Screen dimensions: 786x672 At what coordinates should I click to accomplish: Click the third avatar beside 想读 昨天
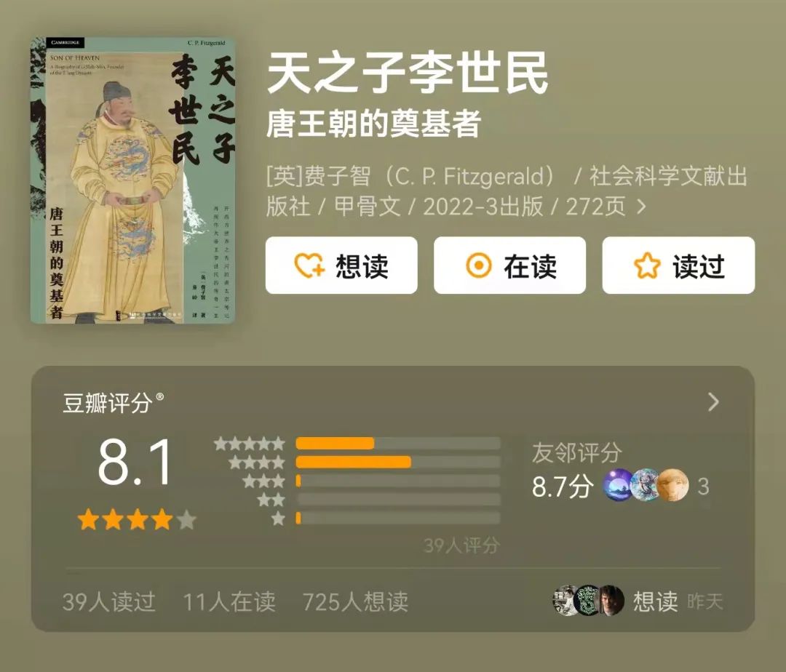click(x=612, y=600)
